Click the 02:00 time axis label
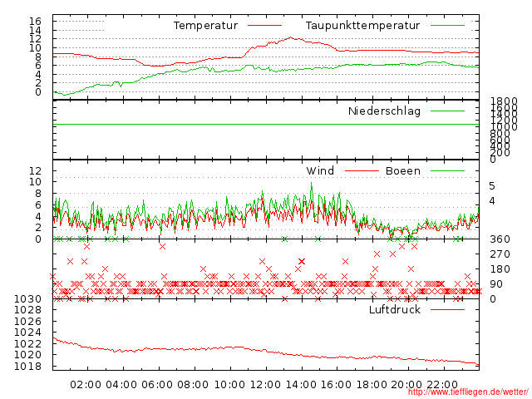This screenshot has width=532, height=399. click(x=86, y=385)
